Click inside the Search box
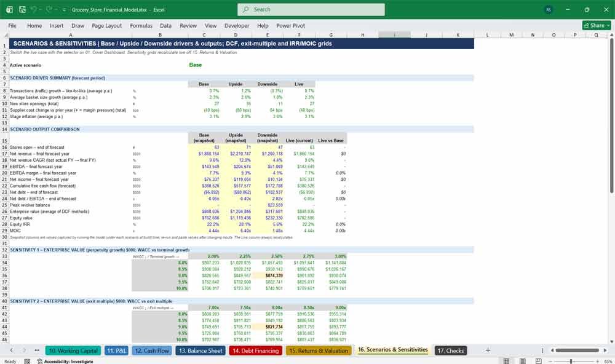The width and height of the screenshot is (615, 364). tap(311, 9)
